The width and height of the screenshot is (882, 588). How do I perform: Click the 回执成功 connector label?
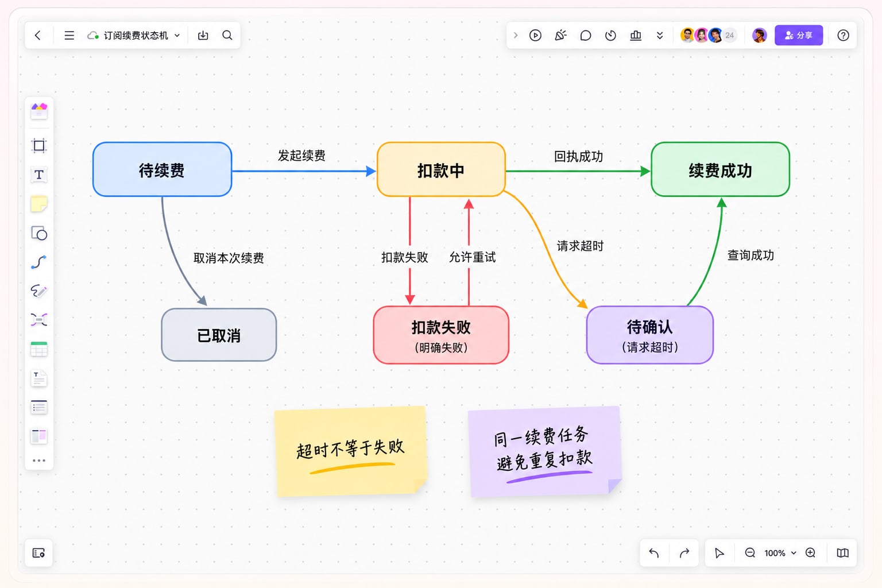(578, 156)
